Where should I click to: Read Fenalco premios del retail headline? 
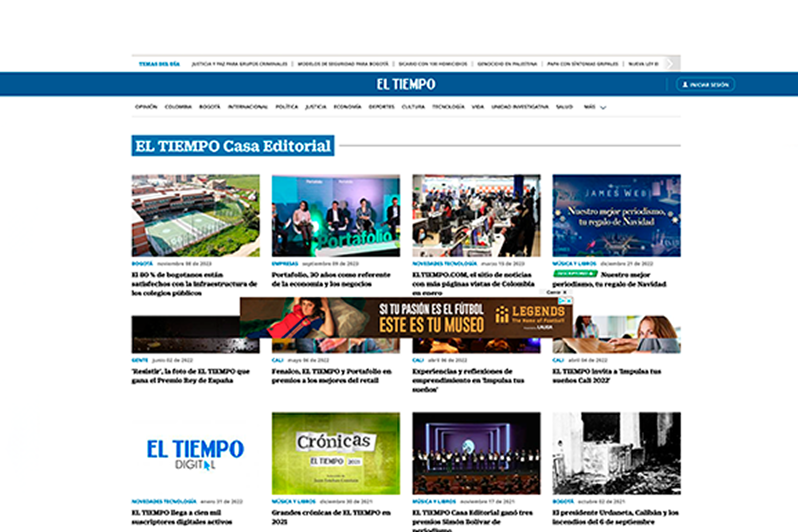tap(332, 376)
